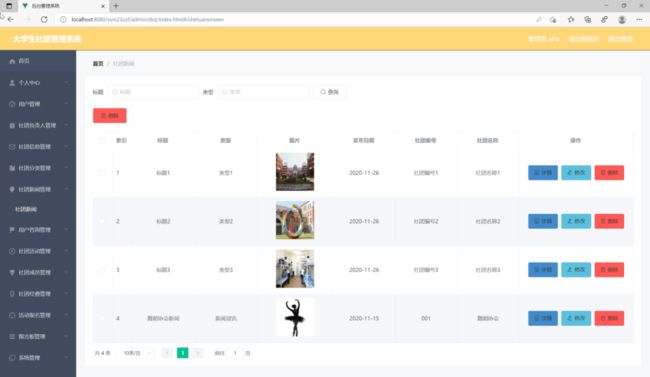Click the 退出登录 logout link in header

tap(620, 39)
